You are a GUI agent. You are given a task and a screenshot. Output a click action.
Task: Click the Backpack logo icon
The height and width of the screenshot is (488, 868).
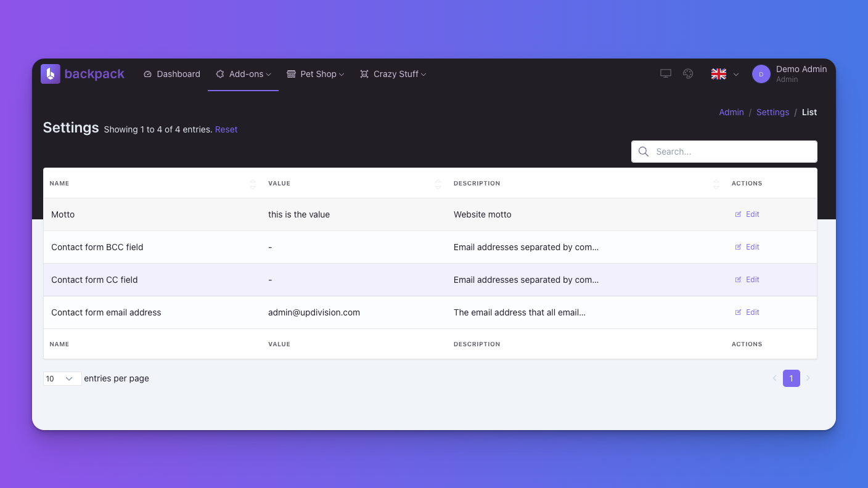tap(51, 74)
